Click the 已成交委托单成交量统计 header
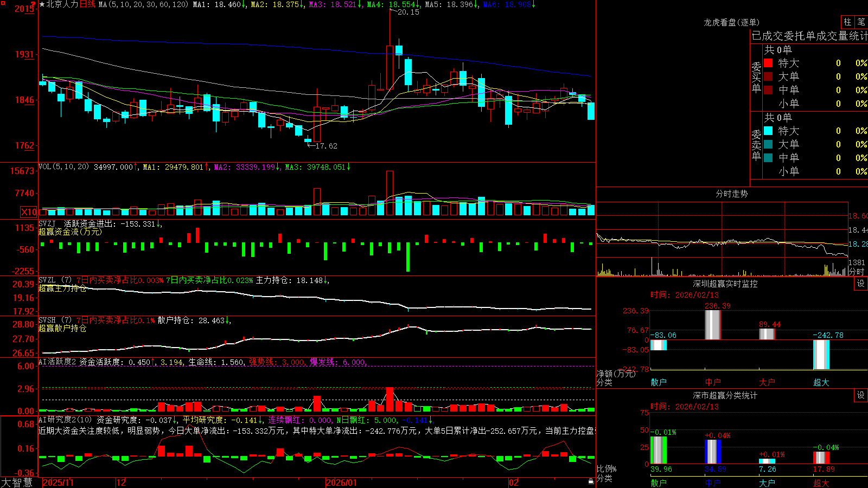The height and width of the screenshot is (488, 868). [809, 36]
